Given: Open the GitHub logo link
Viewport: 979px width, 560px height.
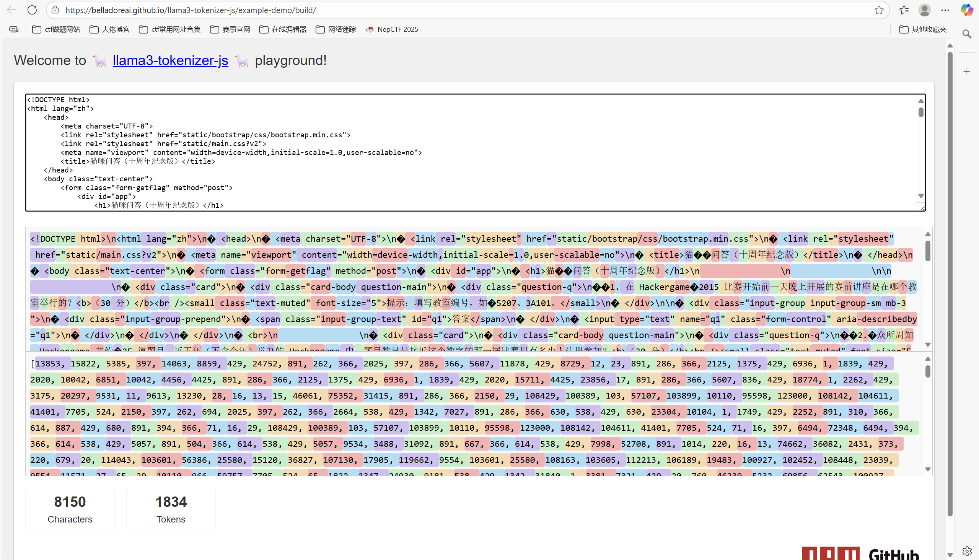Looking at the screenshot, I should tap(894, 554).
